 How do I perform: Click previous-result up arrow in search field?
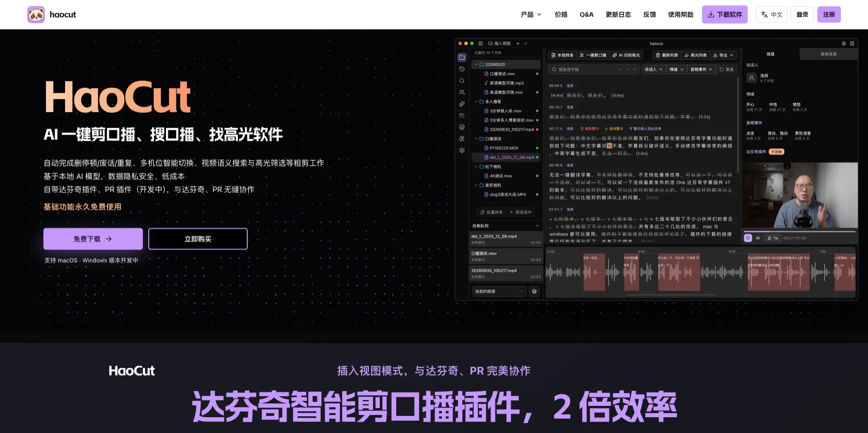(x=619, y=69)
